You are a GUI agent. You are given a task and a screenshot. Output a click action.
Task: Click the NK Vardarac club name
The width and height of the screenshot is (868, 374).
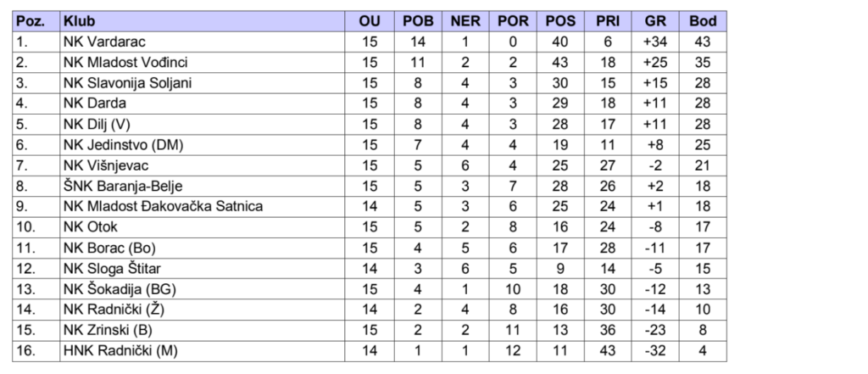105,42
